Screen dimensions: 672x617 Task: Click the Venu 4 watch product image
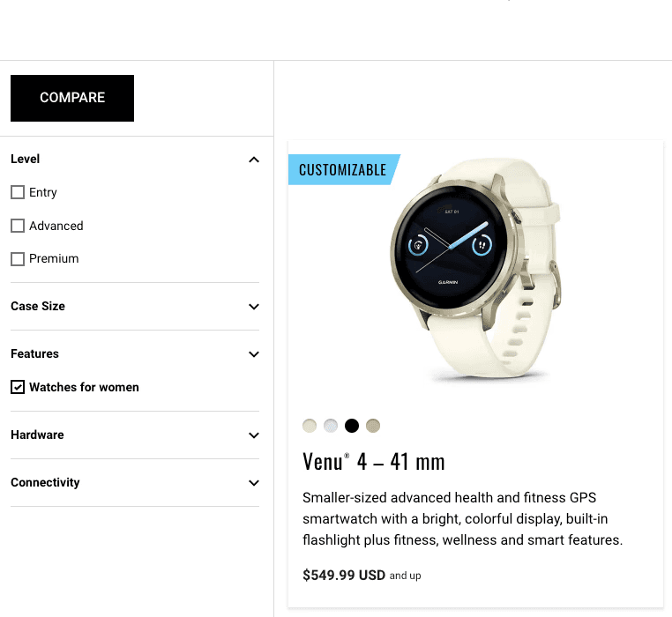[x=475, y=269]
